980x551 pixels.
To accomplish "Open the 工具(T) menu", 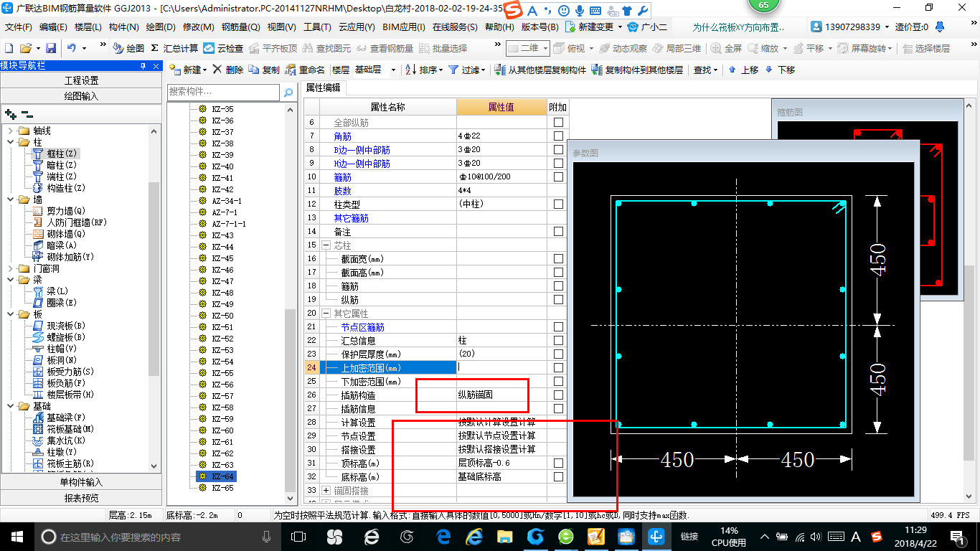I will coord(316,27).
